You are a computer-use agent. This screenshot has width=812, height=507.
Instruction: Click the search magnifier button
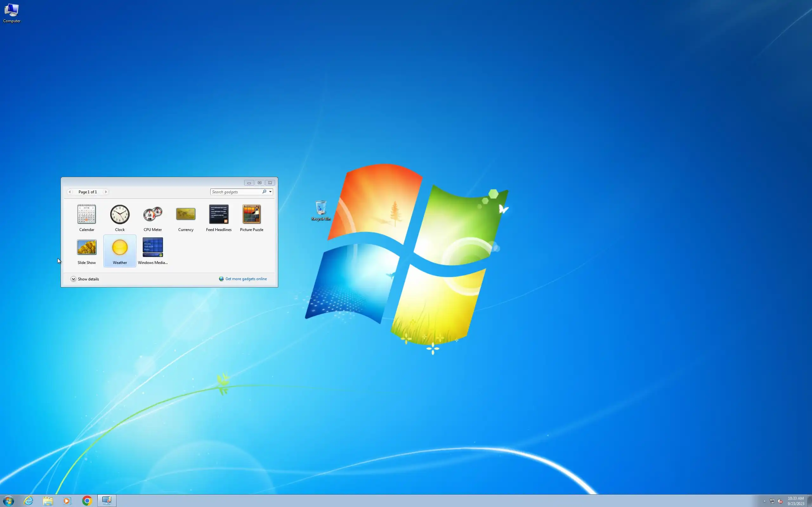pos(265,192)
